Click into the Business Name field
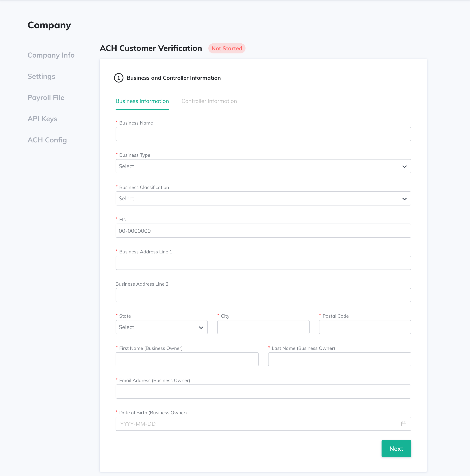 coord(263,134)
